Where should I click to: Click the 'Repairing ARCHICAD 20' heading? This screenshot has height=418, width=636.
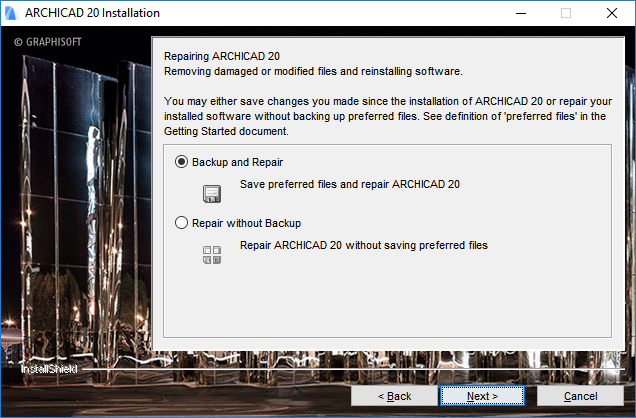[222, 56]
